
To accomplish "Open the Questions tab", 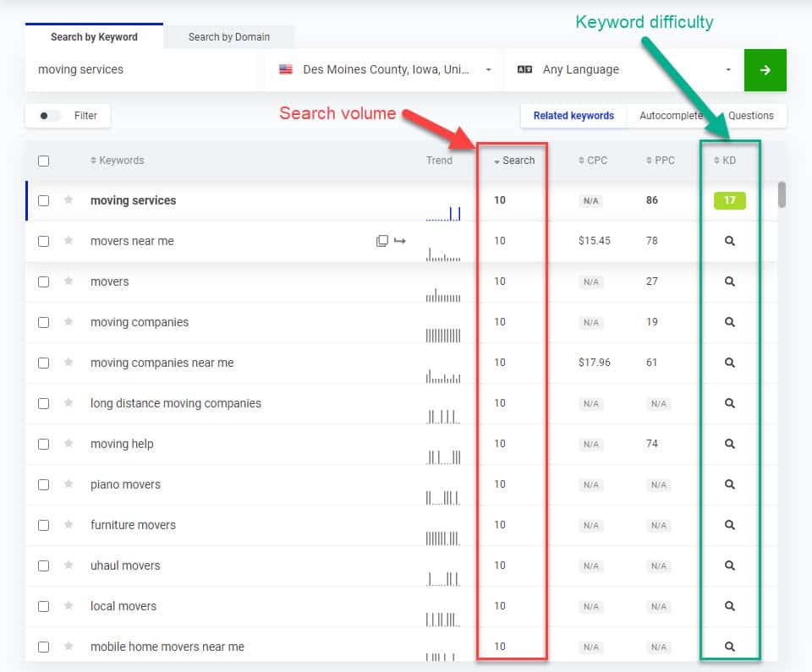I will pos(750,116).
